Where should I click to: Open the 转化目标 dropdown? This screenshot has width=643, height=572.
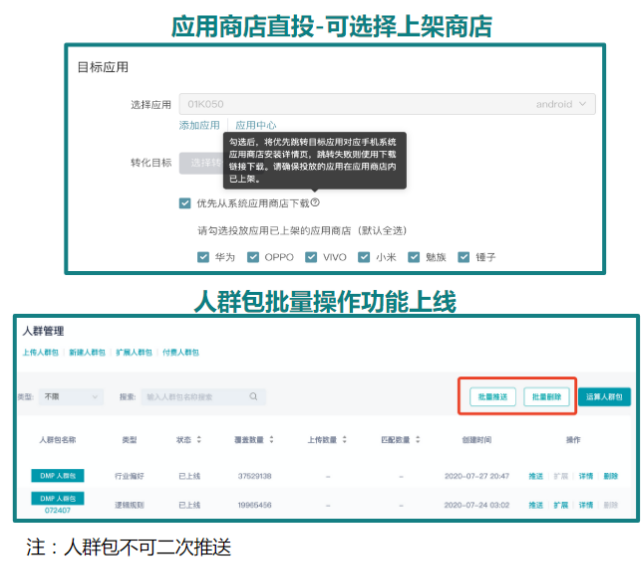[x=201, y=163]
